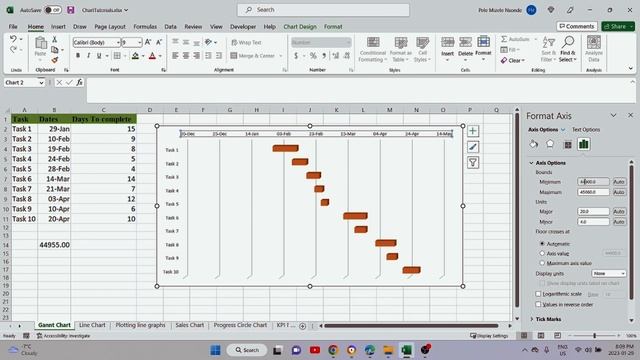Open the Page Layout ribbon tab

(110, 27)
